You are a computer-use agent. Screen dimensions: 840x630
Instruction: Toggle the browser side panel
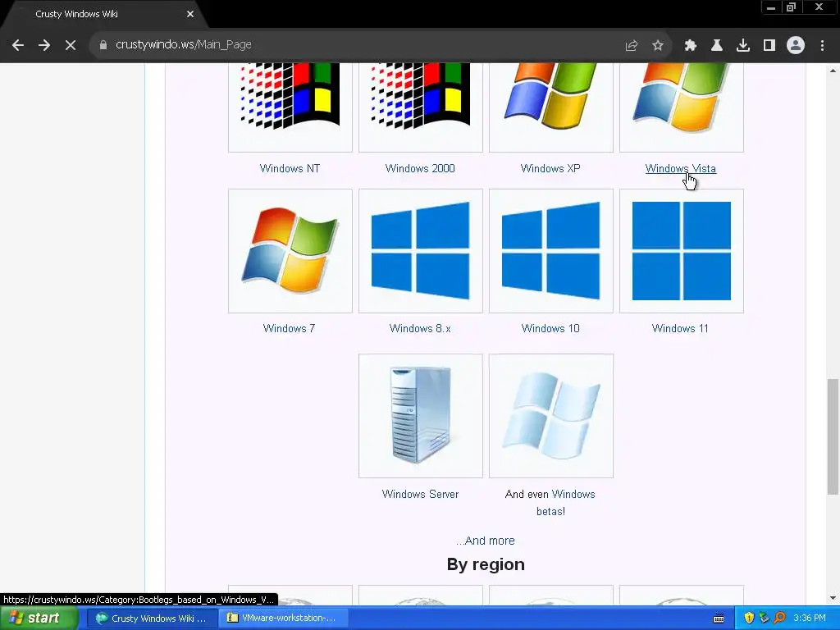coord(769,45)
